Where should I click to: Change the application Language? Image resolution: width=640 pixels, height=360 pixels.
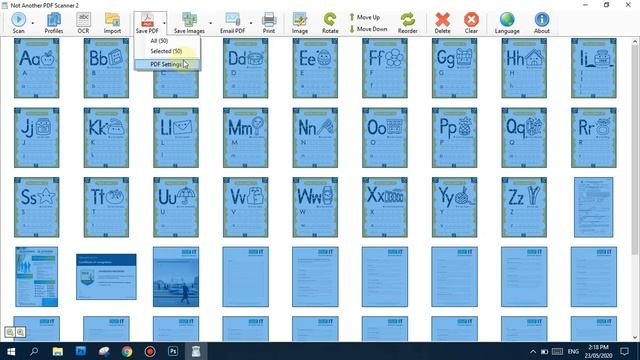(x=507, y=23)
